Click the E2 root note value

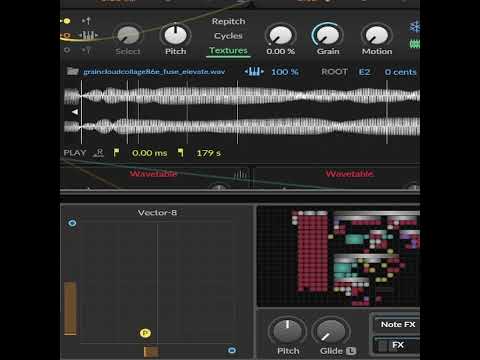364,72
